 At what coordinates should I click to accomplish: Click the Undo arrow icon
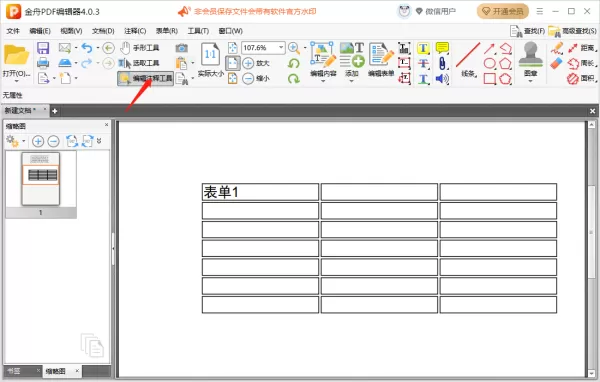pos(87,48)
